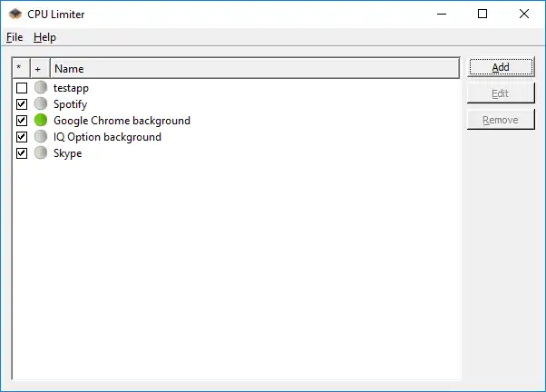546x392 pixels.
Task: Enable the testapp checkbox
Action: click(22, 88)
